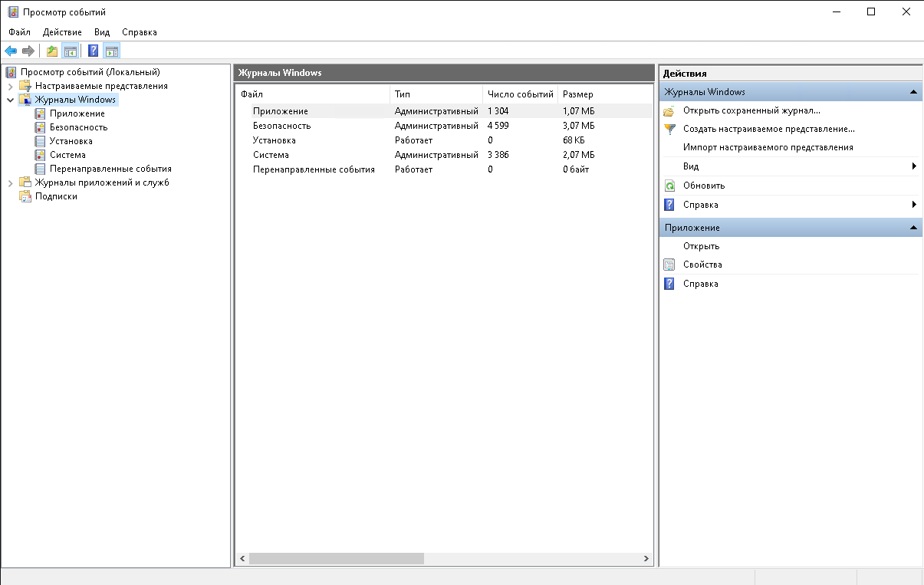Toggle the console tree toolbar icon
This screenshot has width=924, height=585.
(71, 51)
